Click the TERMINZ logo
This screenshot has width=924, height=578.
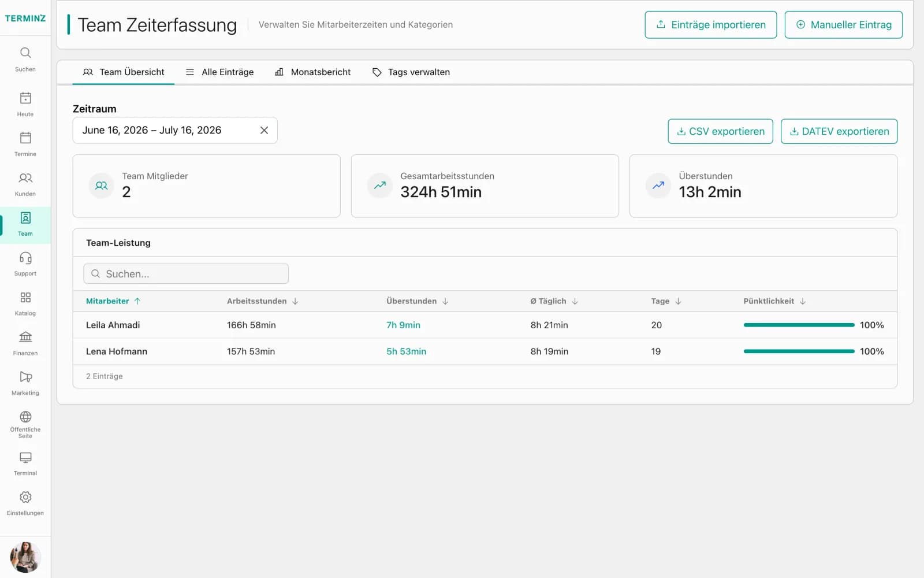(x=25, y=18)
